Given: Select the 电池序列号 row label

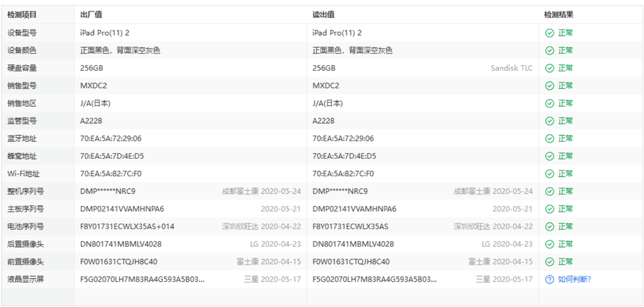Looking at the screenshot, I should coord(26,226).
